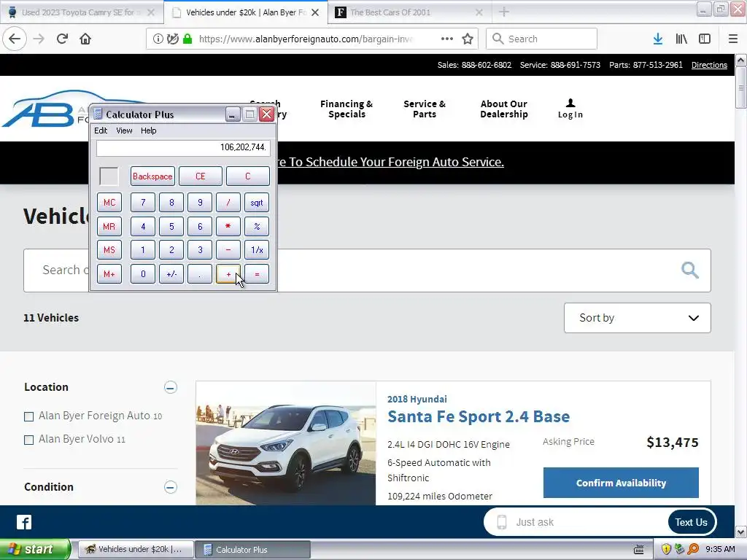Open the Facebook icon in footer
The width and height of the screenshot is (747, 560).
(24, 522)
